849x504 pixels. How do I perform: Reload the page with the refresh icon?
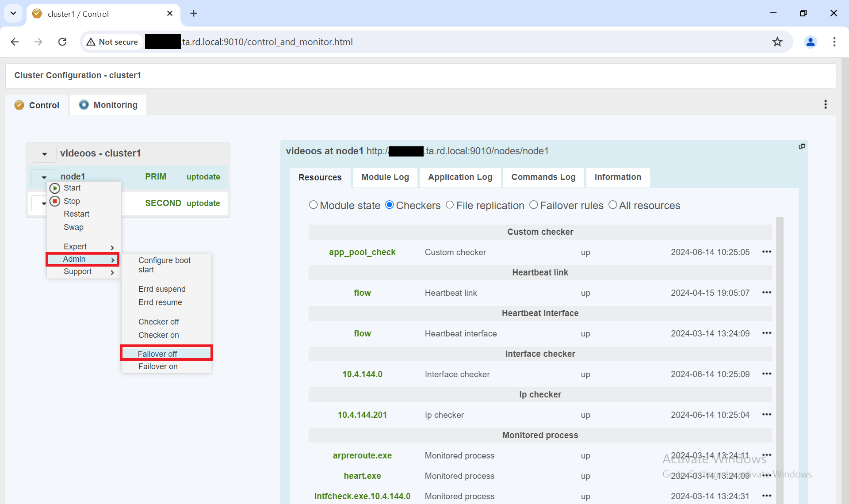[62, 42]
